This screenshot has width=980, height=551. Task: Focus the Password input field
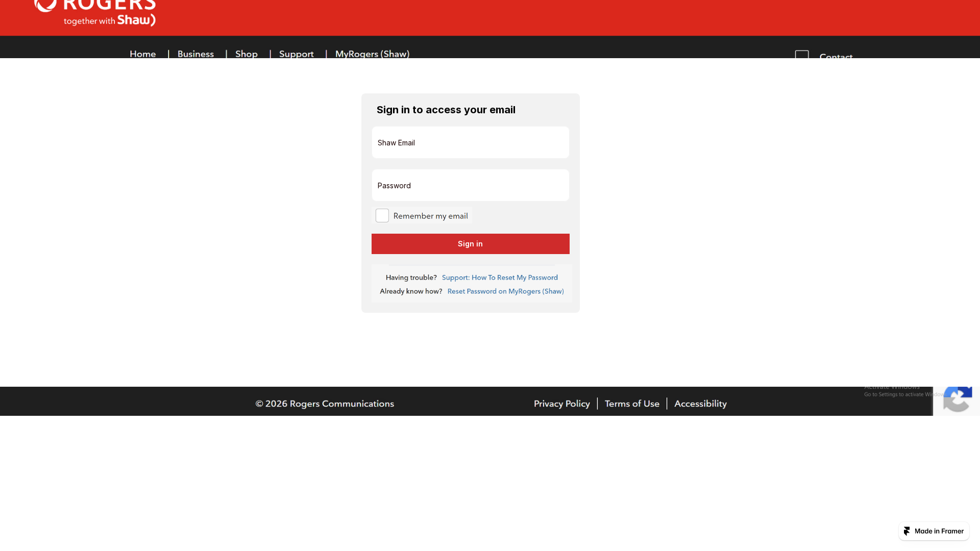click(471, 185)
